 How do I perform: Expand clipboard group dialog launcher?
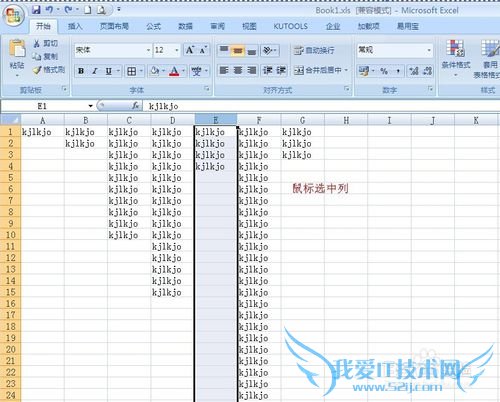click(64, 89)
